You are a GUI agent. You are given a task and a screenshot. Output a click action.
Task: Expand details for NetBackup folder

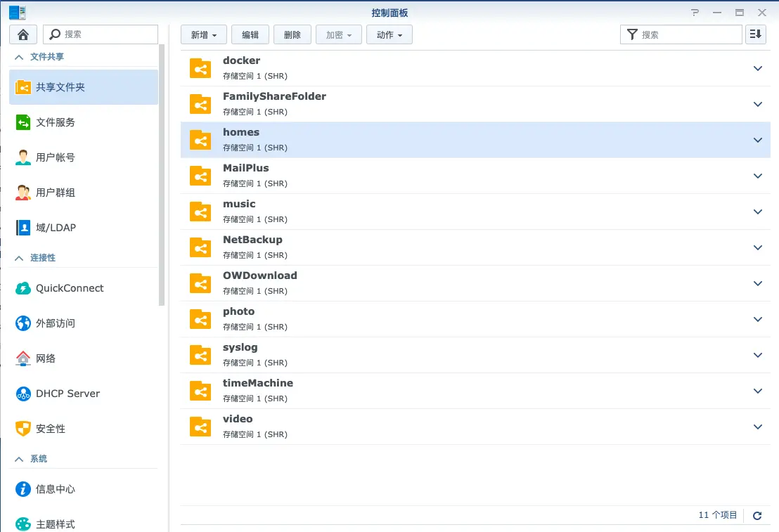758,247
